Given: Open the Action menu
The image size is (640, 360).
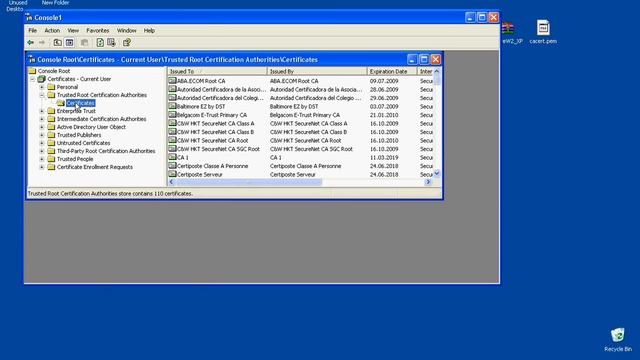Looking at the screenshot, I should click(x=52, y=31).
